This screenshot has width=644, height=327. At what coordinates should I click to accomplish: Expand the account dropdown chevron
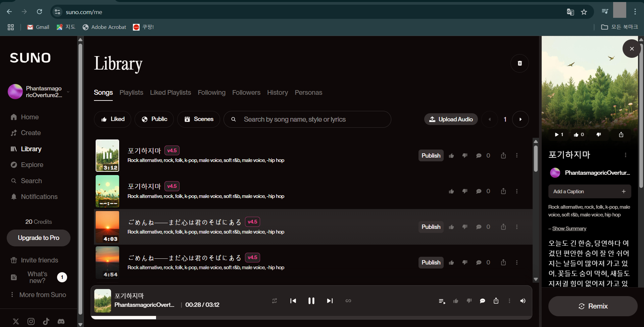click(x=68, y=92)
